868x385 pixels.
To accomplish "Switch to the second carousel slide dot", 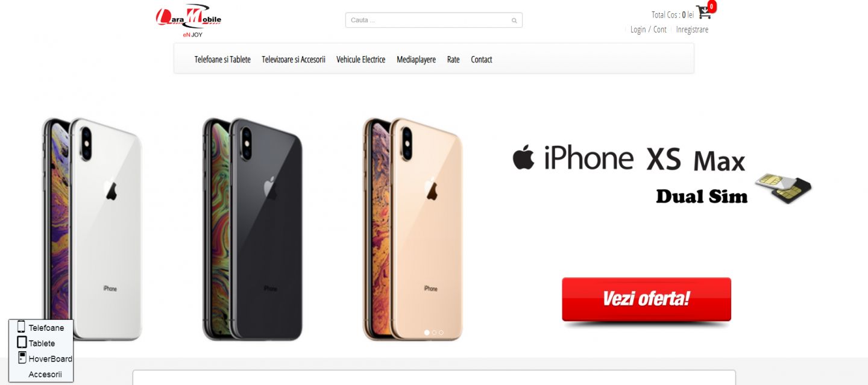I will coord(434,333).
